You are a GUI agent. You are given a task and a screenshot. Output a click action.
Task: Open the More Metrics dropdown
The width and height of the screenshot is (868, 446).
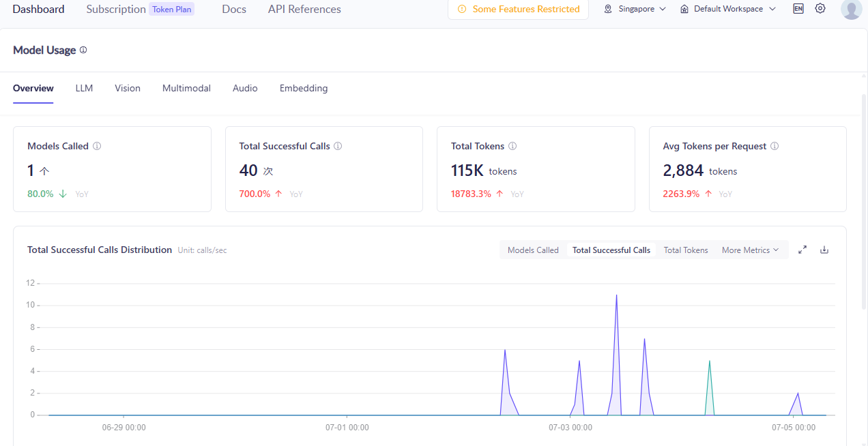tap(750, 250)
